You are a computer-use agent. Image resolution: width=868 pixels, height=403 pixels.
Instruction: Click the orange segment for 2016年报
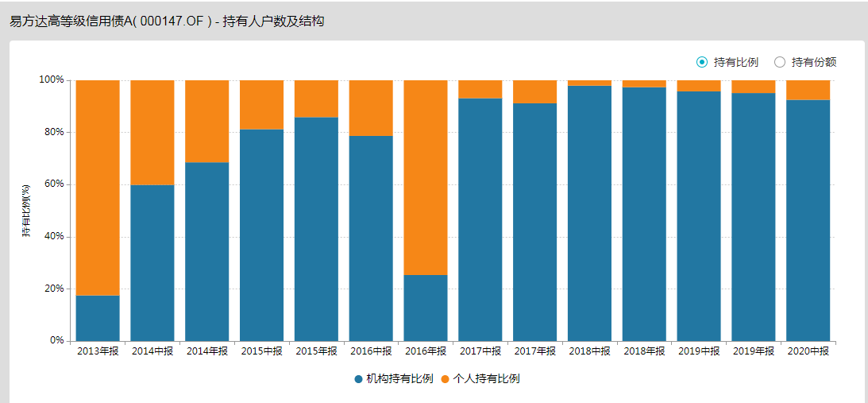click(426, 177)
